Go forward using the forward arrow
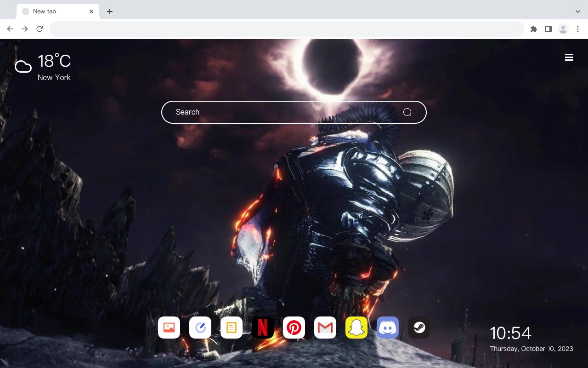This screenshot has height=368, width=588. click(25, 29)
